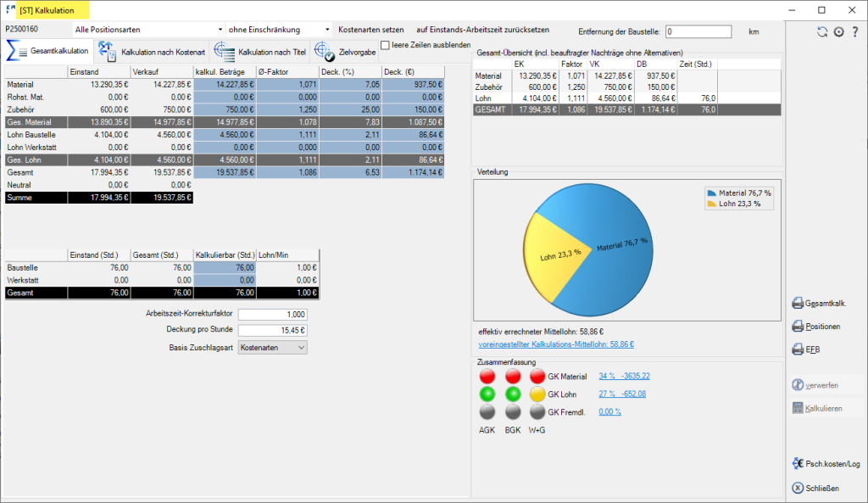Screen dimensions: 868x503
Task: Click the Positionen print button
Action: (x=798, y=327)
